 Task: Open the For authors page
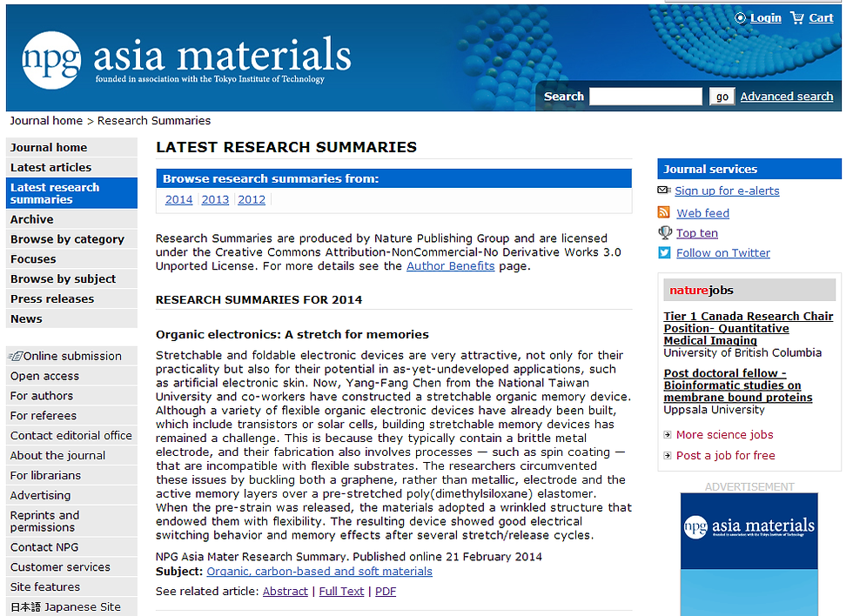(x=71, y=396)
